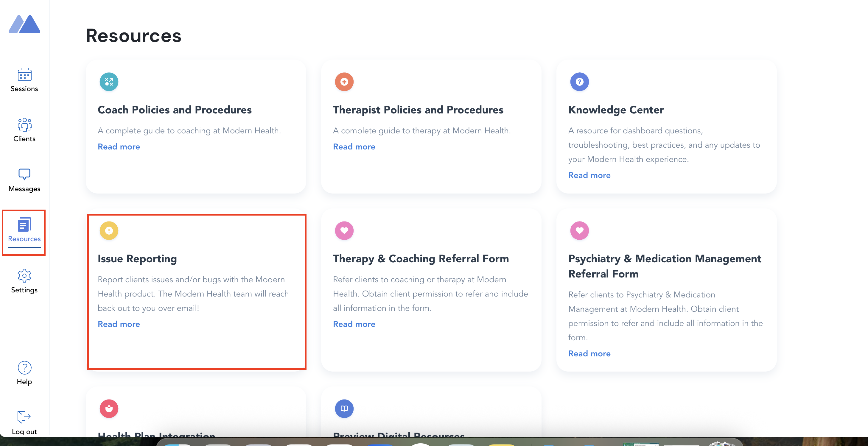Click the Preview Digital Resources book icon
The height and width of the screenshot is (446, 868).
pos(344,408)
